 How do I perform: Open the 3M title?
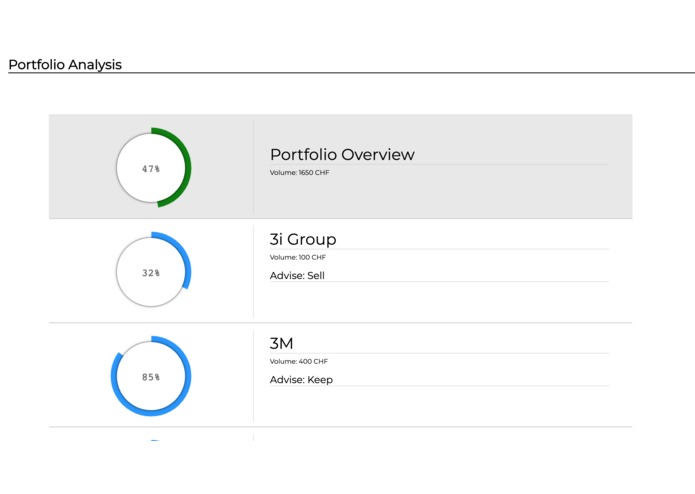tap(281, 343)
